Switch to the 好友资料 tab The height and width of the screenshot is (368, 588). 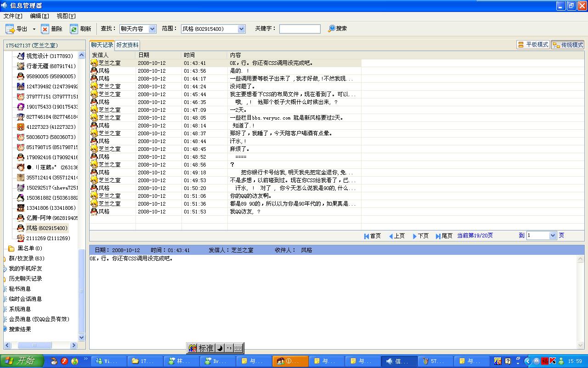coord(127,45)
